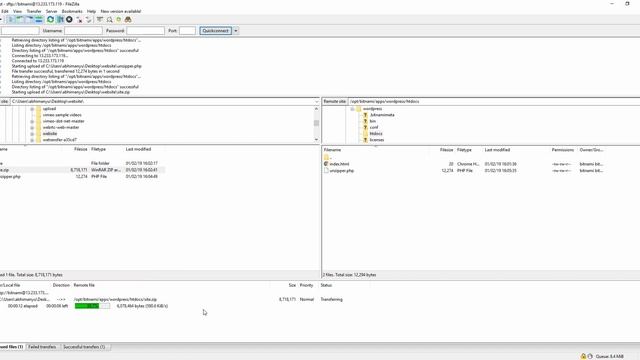Click the Port input field
640x360 pixels.
click(187, 31)
